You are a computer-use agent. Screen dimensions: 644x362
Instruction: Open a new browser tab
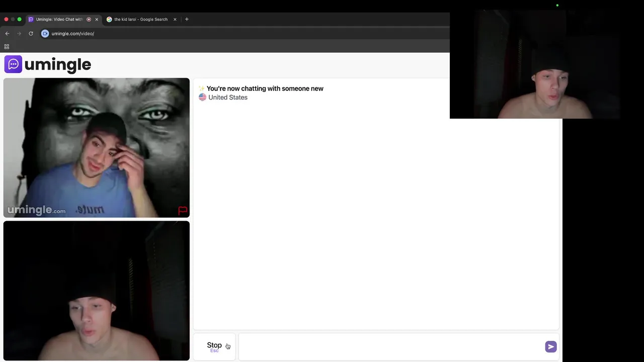point(187,19)
